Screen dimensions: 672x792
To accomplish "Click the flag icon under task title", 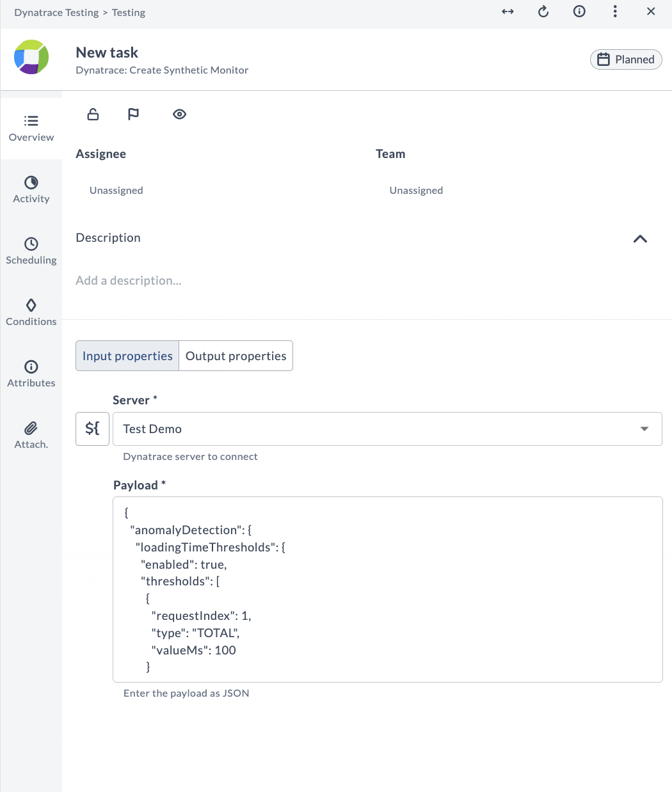I will click(133, 114).
